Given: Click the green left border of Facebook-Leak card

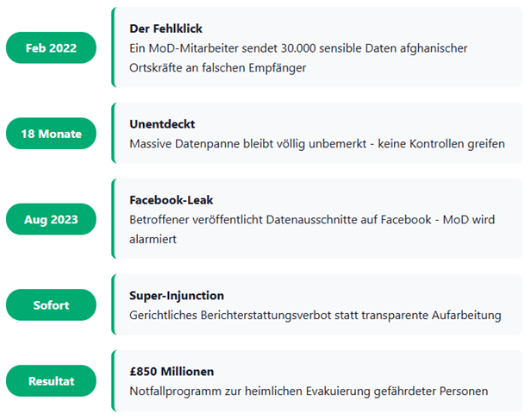Looking at the screenshot, I should (x=113, y=218).
